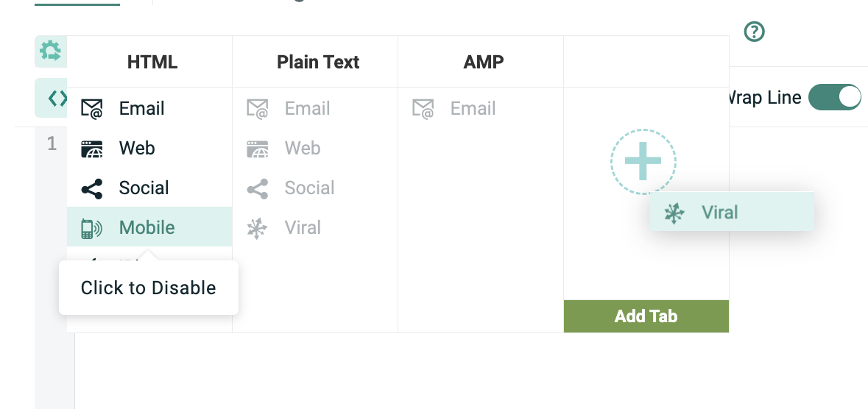This screenshot has height=409, width=868.
Task: Choose Viral from the add-tab popup
Action: click(719, 213)
